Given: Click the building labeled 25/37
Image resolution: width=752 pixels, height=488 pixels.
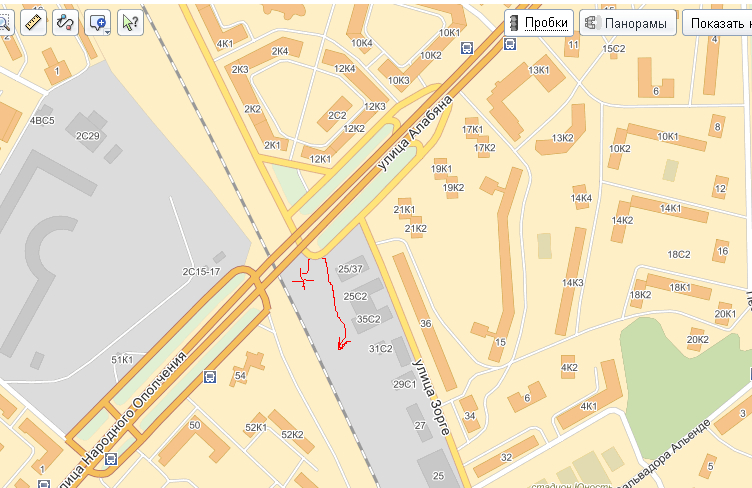Looking at the screenshot, I should point(351,268).
